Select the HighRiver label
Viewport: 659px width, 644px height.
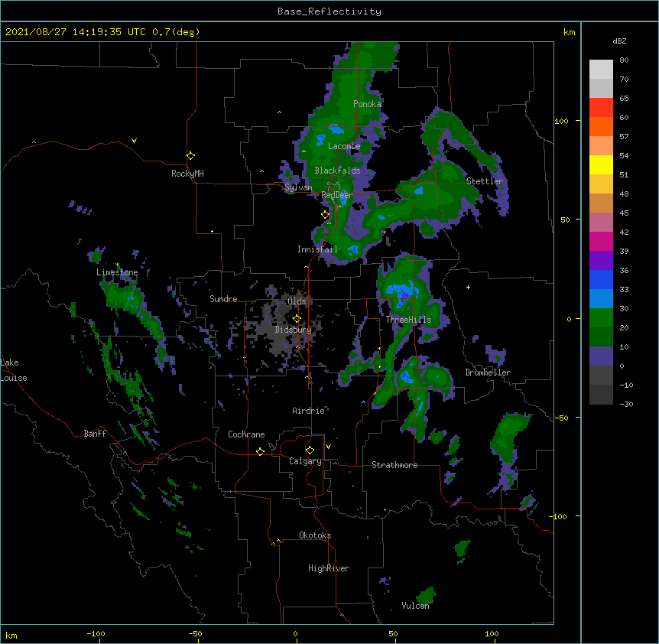(329, 568)
